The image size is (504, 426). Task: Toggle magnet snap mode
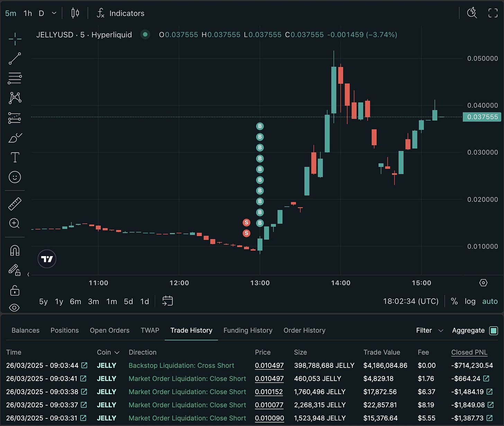click(15, 250)
